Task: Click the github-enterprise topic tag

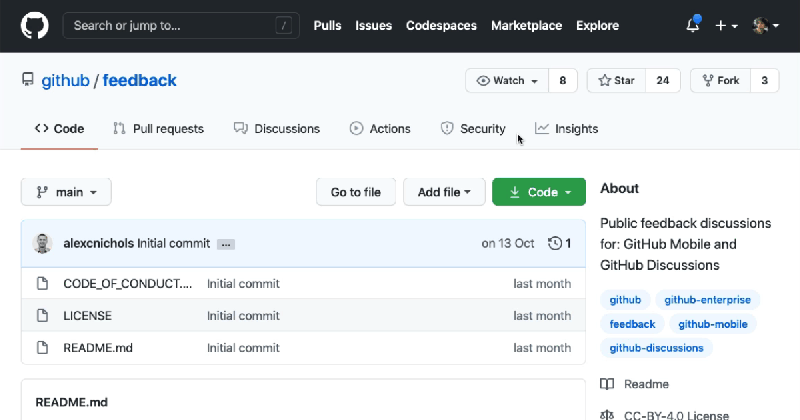Action: coord(707,300)
